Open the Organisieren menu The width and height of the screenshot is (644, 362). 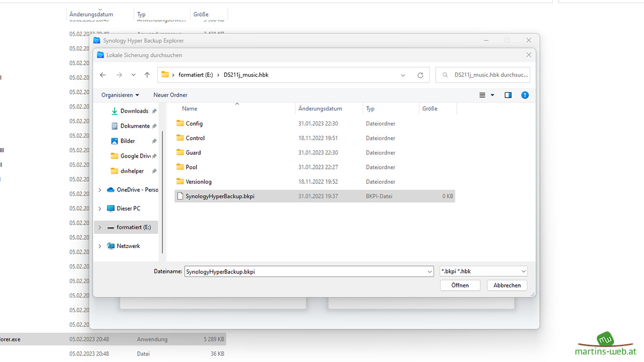point(120,95)
